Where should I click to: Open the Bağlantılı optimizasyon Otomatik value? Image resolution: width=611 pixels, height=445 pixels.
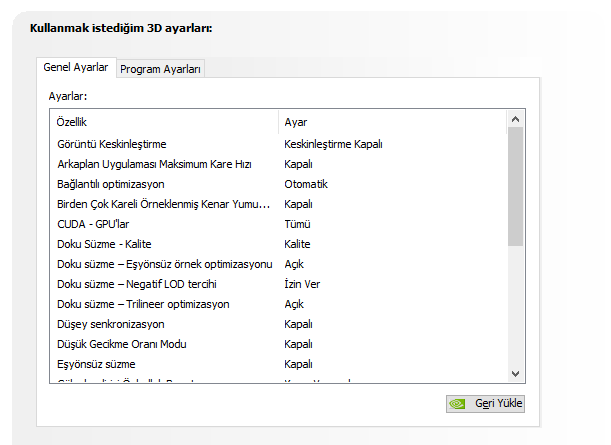306,184
